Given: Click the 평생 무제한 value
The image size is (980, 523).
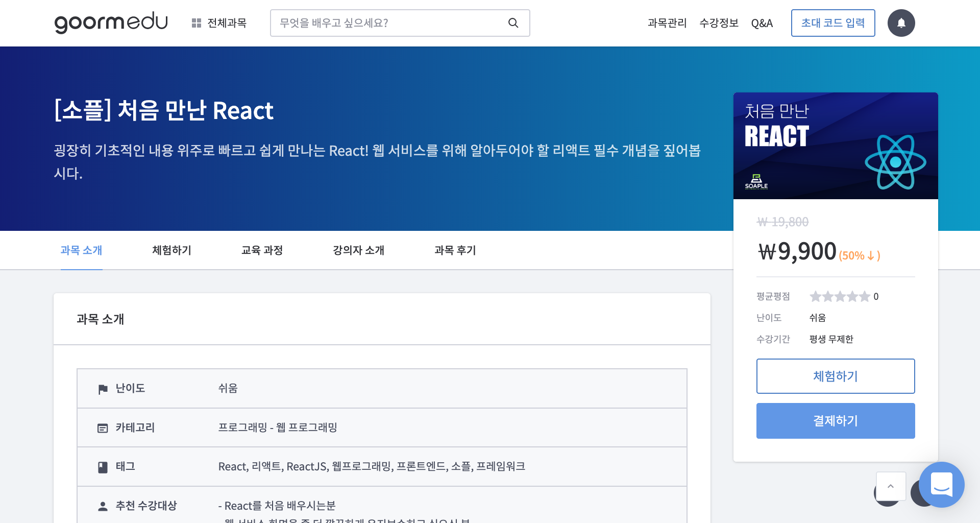Looking at the screenshot, I should pos(831,339).
